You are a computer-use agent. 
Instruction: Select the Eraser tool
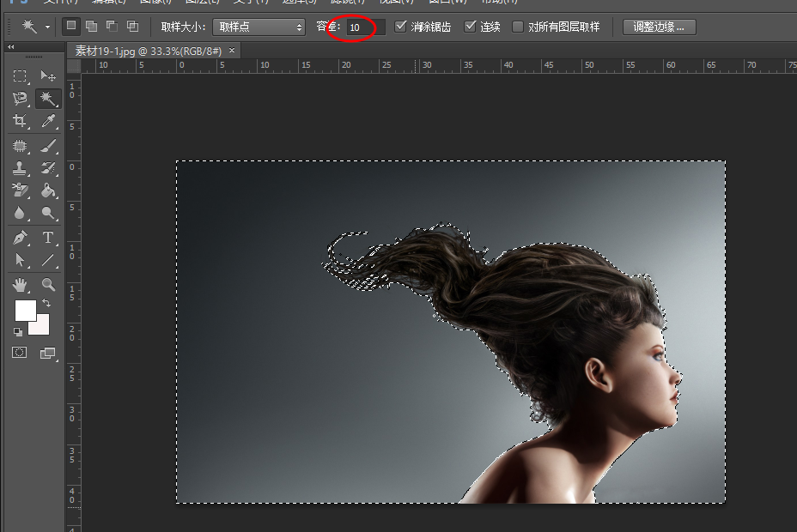click(20, 190)
